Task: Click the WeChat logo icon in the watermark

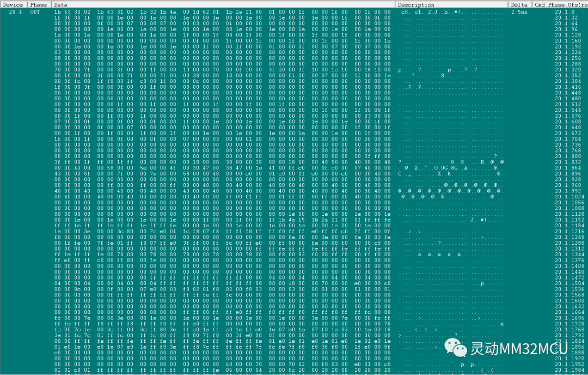Action: [x=456, y=348]
